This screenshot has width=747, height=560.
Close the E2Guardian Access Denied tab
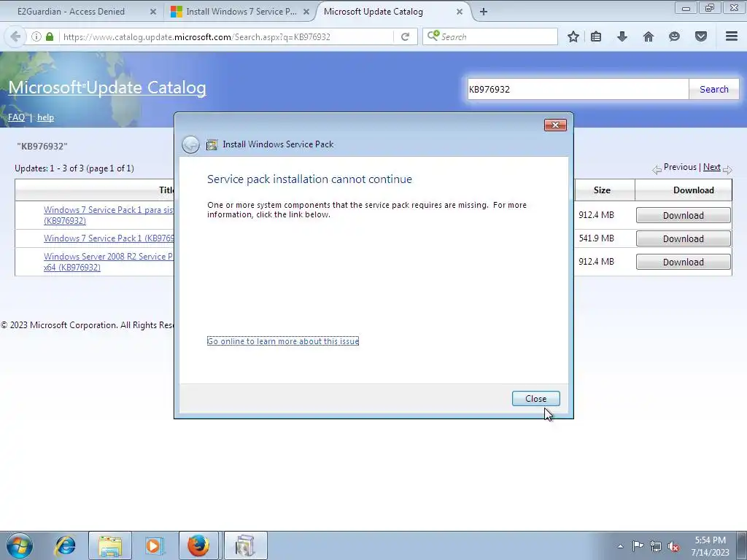coord(153,12)
